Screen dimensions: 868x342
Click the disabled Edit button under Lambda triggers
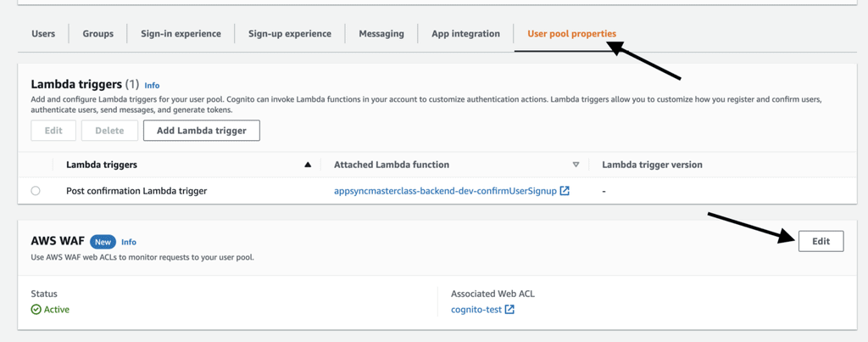pyautogui.click(x=53, y=131)
